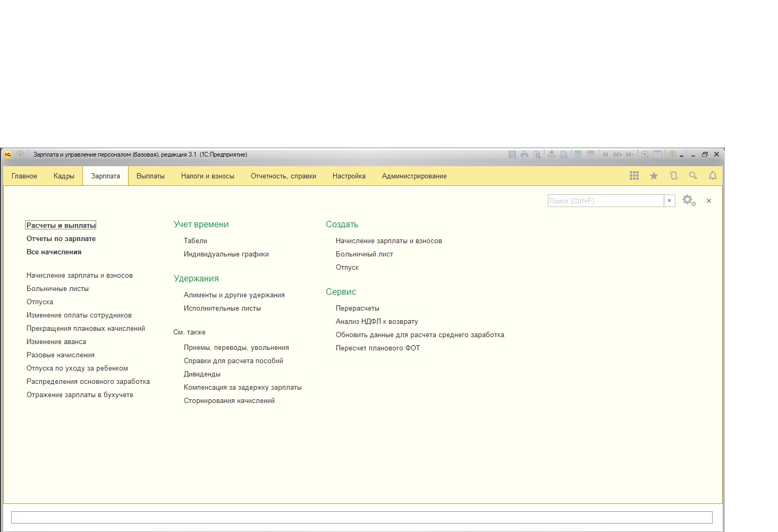Open Разовые начисления link
Viewport: 778px width, 532px height.
pyautogui.click(x=61, y=355)
